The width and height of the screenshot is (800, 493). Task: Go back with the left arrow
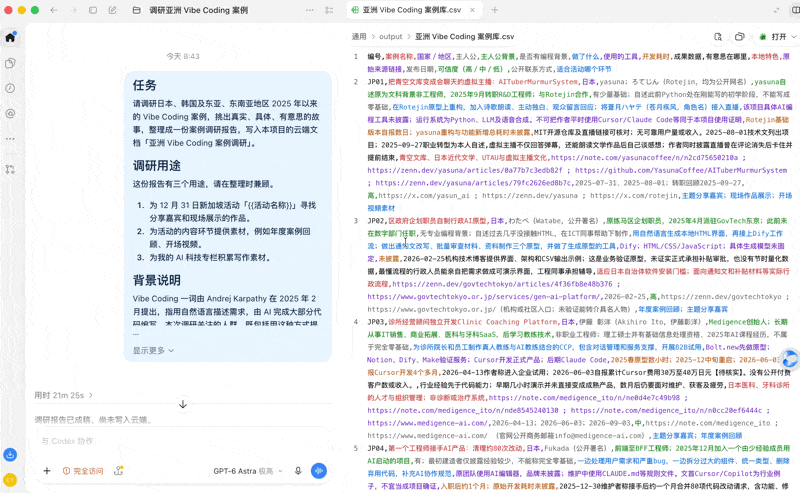coord(54,10)
